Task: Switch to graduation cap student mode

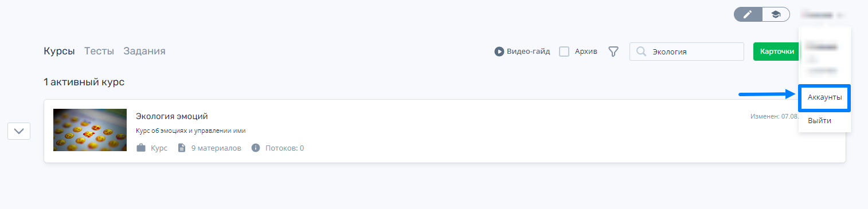Action: (x=776, y=14)
